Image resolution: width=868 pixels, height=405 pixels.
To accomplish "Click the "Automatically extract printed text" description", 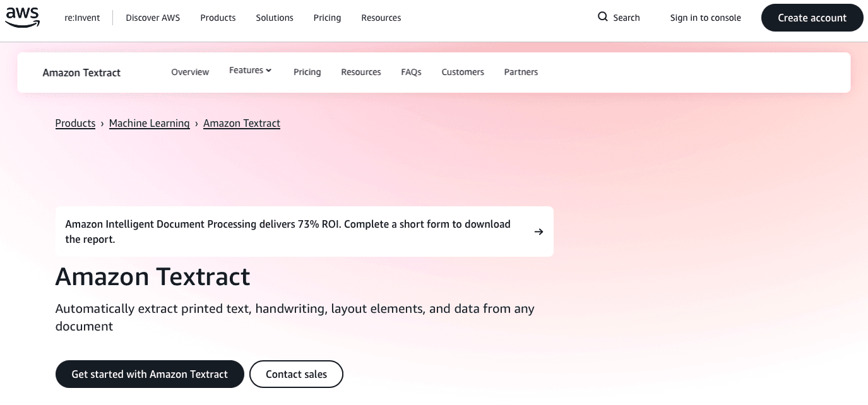I will tap(295, 317).
